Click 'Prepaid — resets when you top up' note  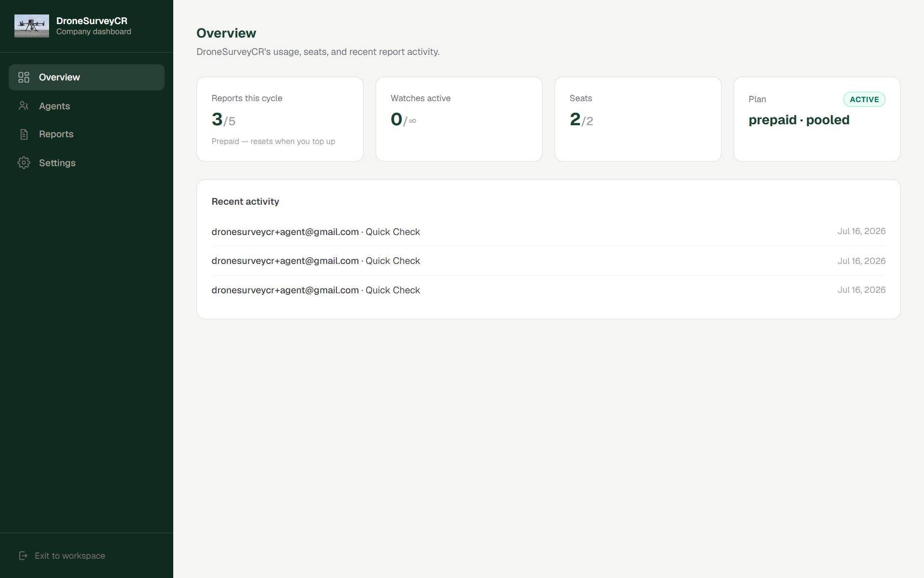pos(273,142)
